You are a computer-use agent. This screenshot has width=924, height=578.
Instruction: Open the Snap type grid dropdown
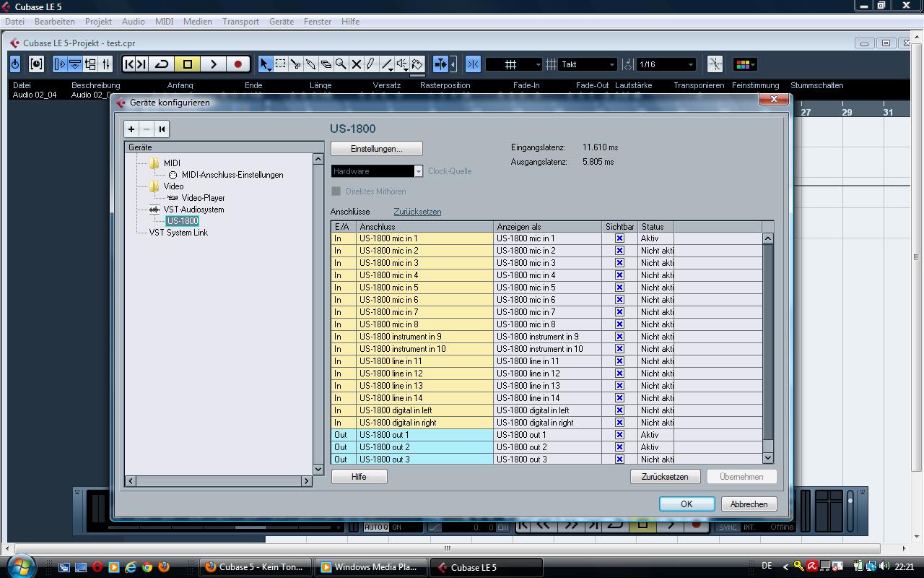pos(513,64)
